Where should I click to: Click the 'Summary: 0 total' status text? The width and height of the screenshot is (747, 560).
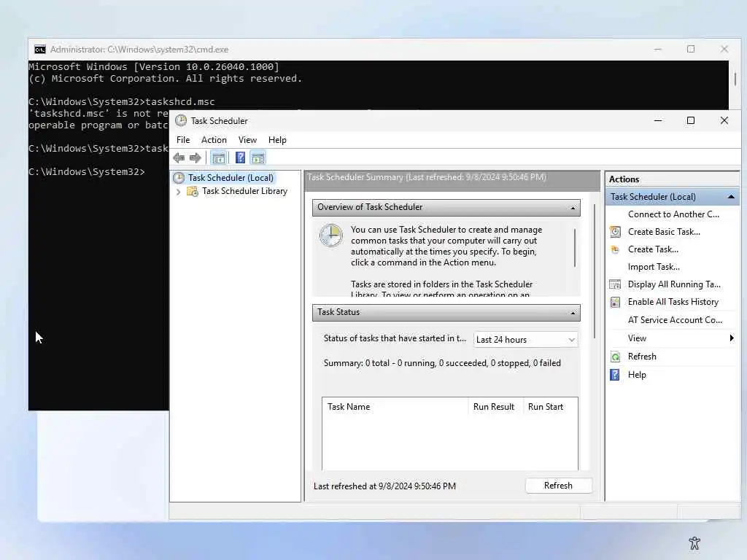pos(442,363)
